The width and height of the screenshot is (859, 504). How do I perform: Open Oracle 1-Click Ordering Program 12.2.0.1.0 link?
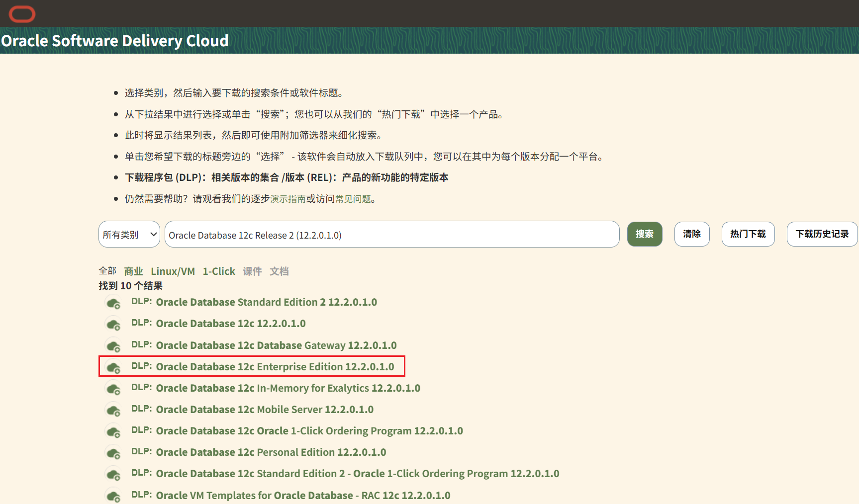coord(309,431)
